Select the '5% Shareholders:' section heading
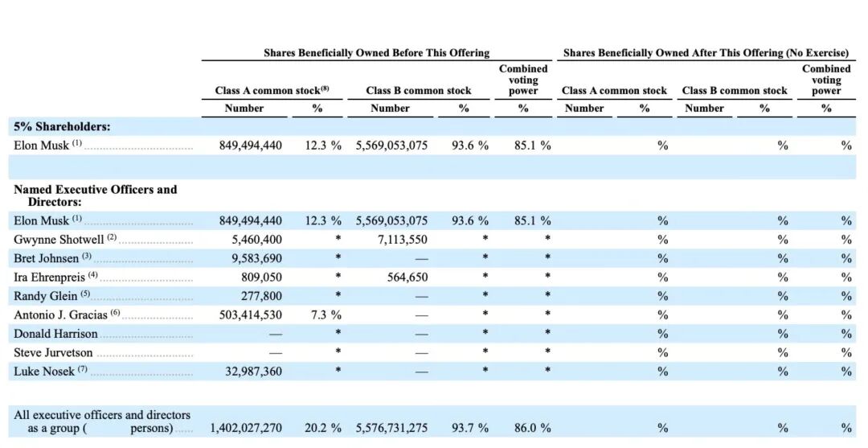This screenshot has width=868, height=448. coord(62,127)
